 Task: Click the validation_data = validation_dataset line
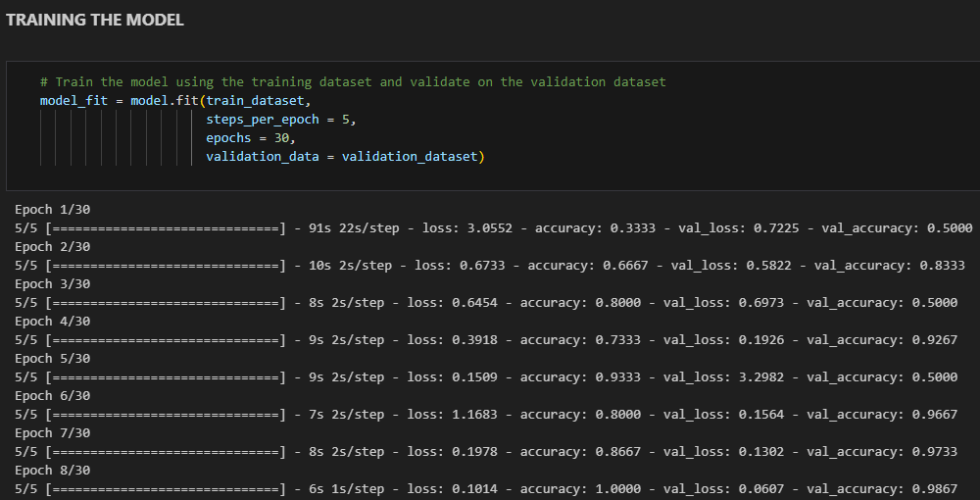(x=345, y=156)
